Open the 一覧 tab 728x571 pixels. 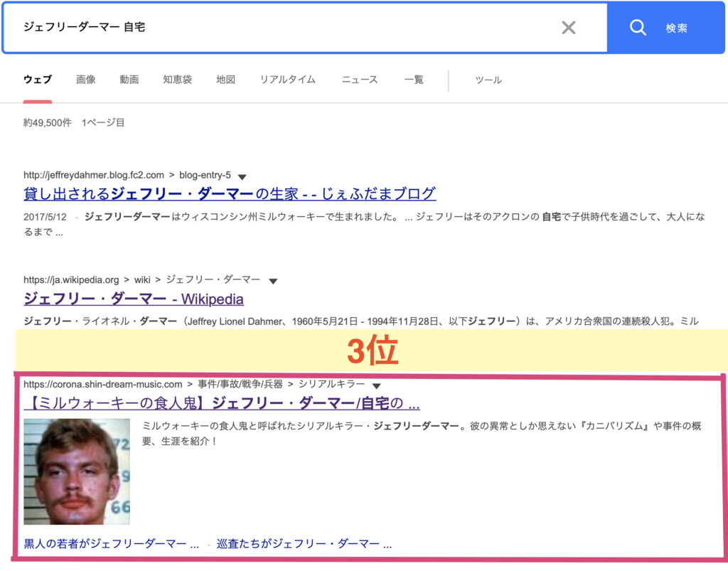(414, 80)
